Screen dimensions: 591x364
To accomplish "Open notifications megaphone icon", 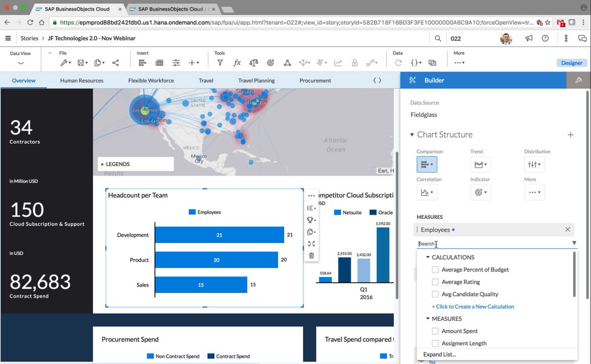I will point(529,38).
